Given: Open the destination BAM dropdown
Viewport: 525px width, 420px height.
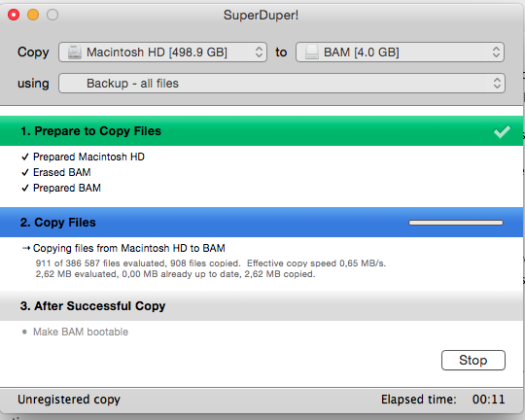Looking at the screenshot, I should click(401, 52).
